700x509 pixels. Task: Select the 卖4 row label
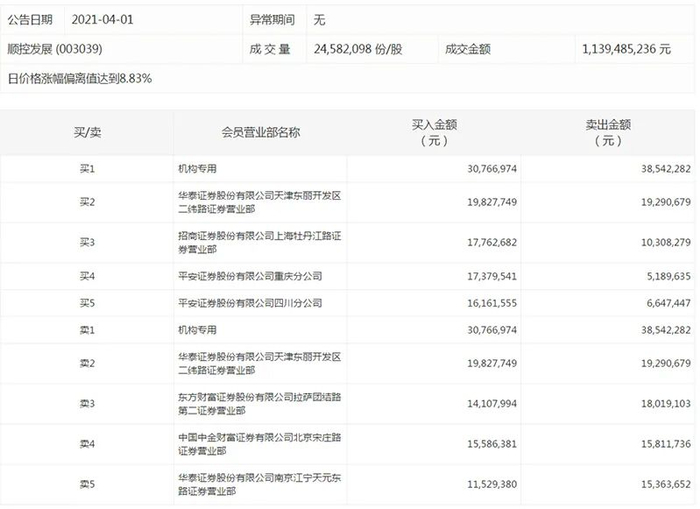[x=87, y=444]
